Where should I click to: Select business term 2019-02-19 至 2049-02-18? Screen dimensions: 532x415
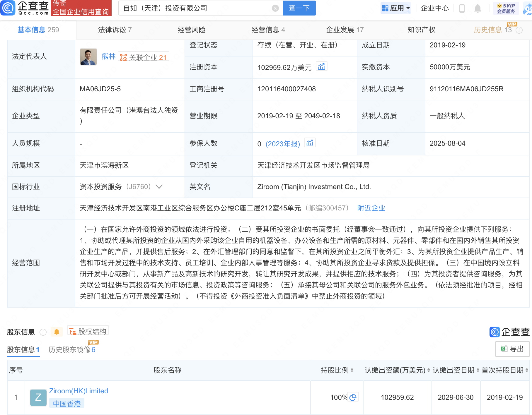[299, 116]
